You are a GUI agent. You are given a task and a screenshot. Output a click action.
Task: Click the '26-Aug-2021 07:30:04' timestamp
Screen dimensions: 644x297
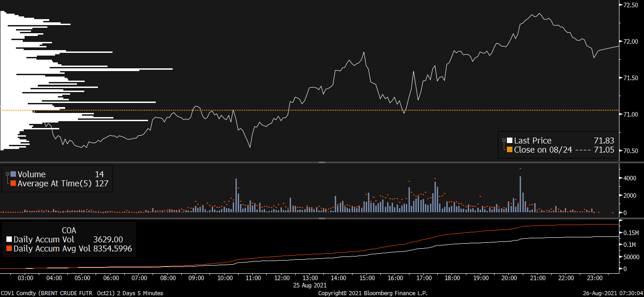coord(614,293)
